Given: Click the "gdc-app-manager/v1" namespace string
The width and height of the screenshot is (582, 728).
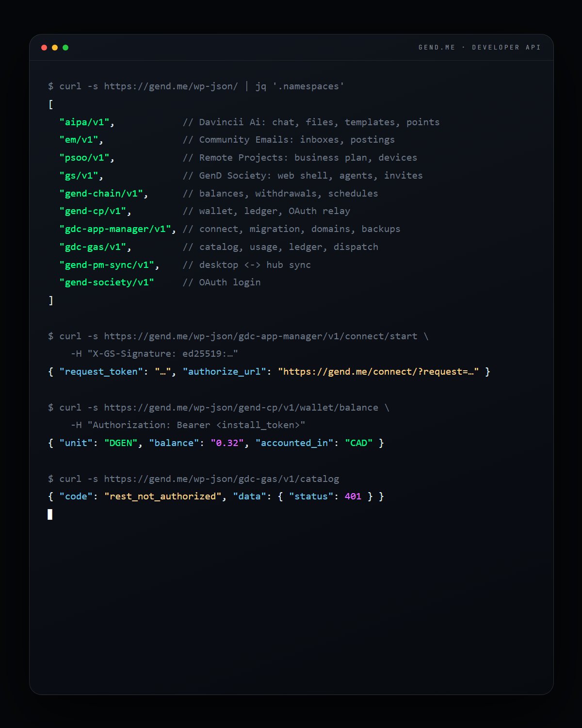Looking at the screenshot, I should click(x=115, y=229).
